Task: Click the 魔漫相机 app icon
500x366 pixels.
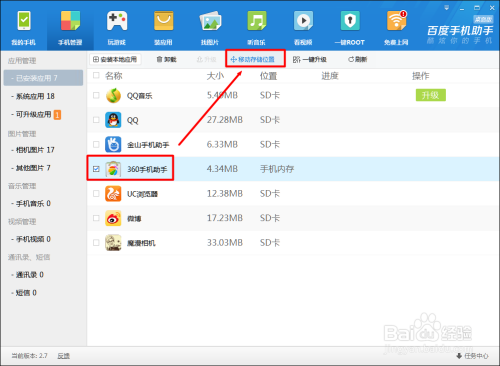Action: tap(113, 243)
